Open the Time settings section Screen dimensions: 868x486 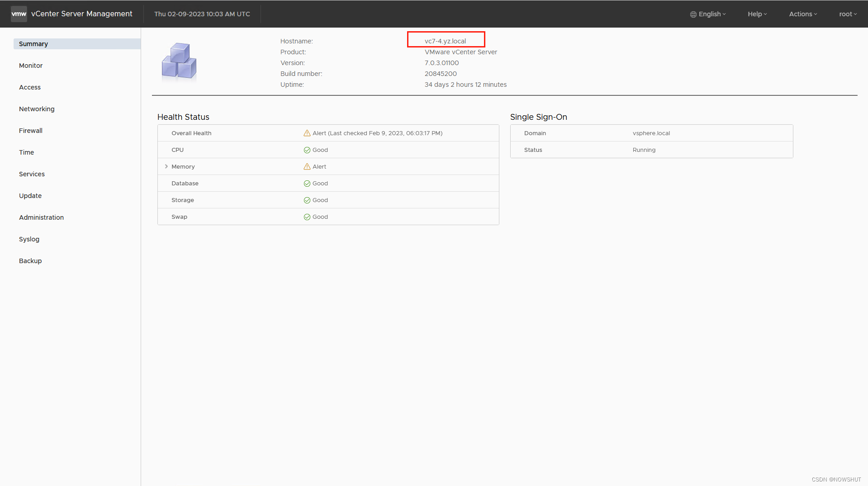click(x=26, y=152)
